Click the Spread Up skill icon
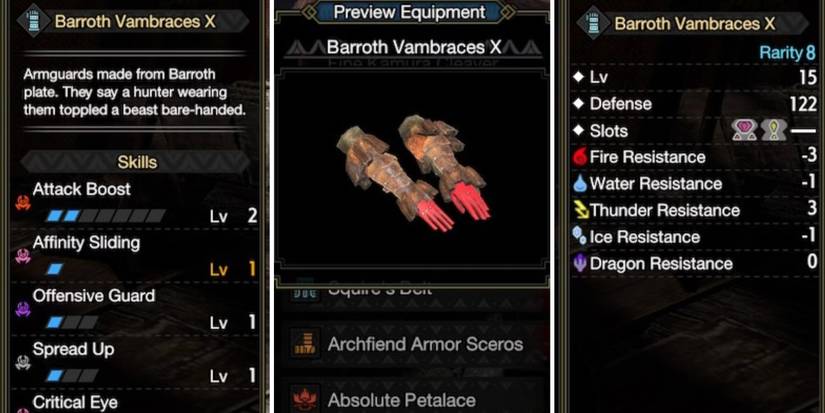The image size is (825, 413). [23, 362]
